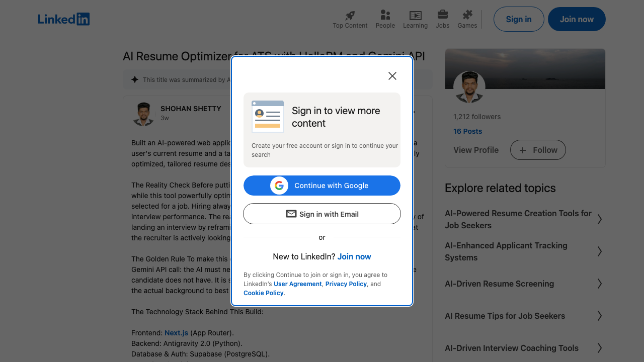
Task: Go to People section
Action: [x=385, y=19]
